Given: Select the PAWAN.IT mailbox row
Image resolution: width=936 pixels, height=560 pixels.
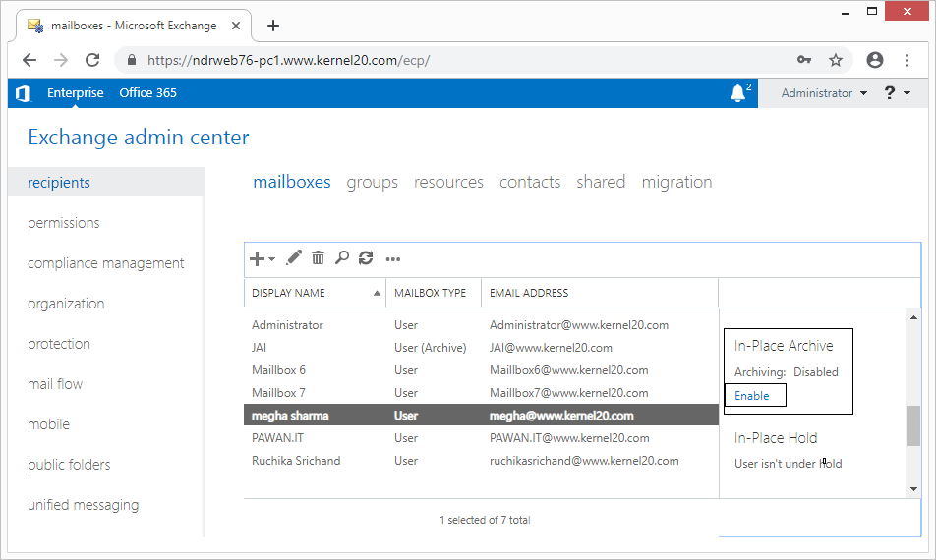Looking at the screenshot, I should [481, 438].
